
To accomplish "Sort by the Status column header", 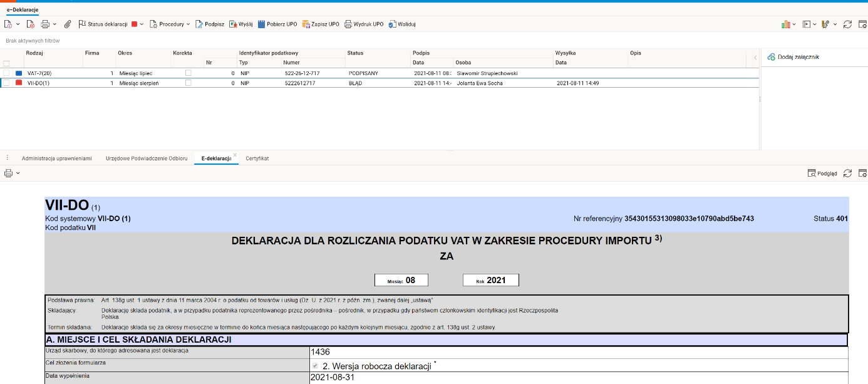I will [355, 53].
